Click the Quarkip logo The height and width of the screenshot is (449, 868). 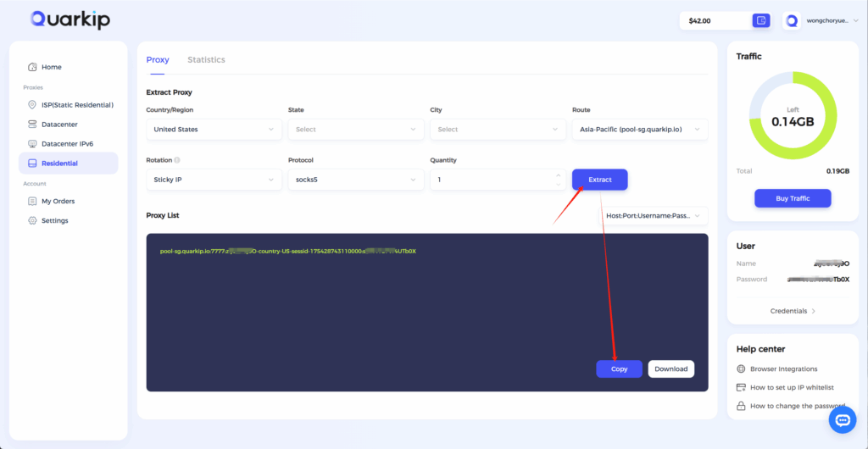point(70,19)
